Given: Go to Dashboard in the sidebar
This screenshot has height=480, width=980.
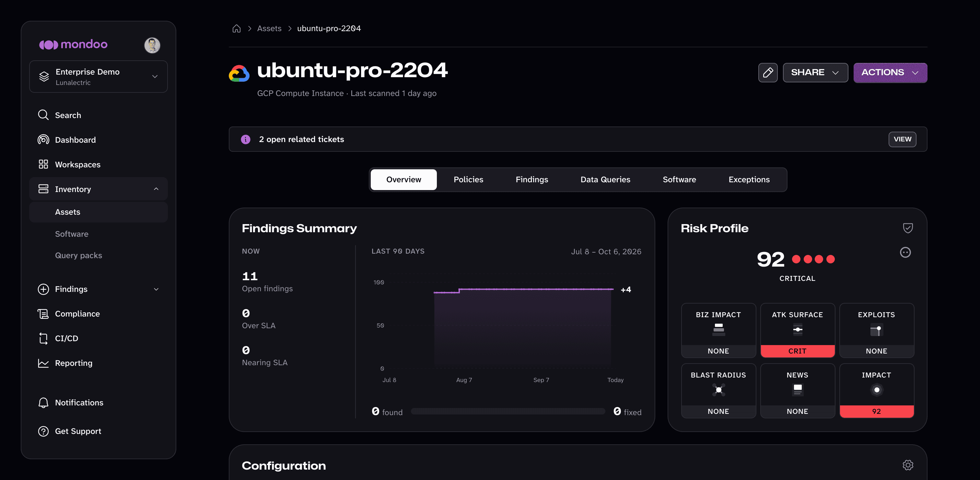Looking at the screenshot, I should click(x=99, y=140).
